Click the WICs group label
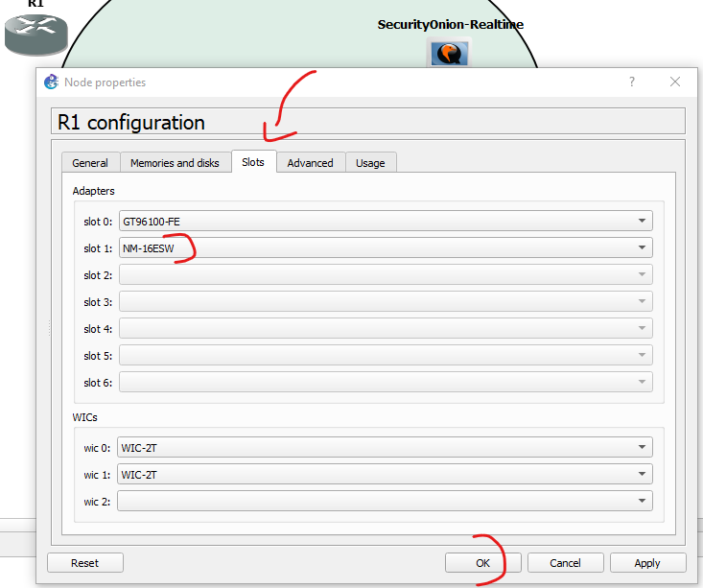703x588 pixels. click(84, 417)
